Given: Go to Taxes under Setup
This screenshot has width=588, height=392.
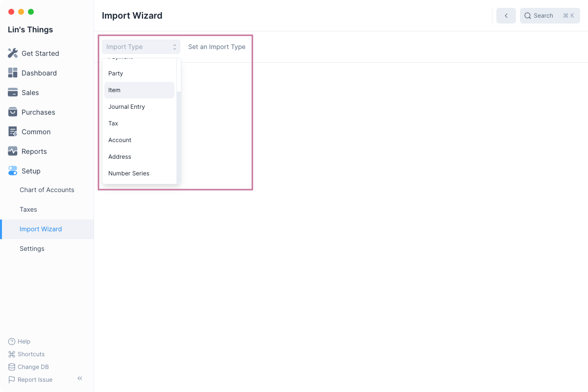Looking at the screenshot, I should [x=28, y=210].
